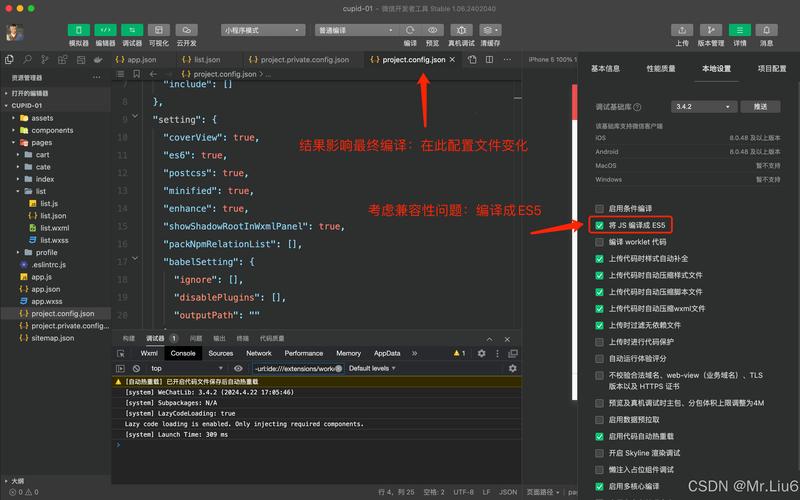Uncheck 上传代码时自动压缩样式文件

(599, 276)
